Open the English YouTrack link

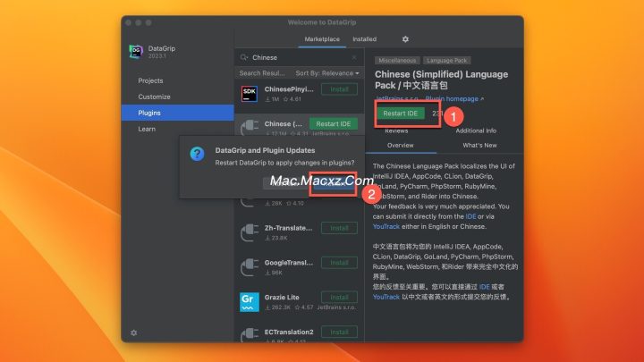(386, 226)
